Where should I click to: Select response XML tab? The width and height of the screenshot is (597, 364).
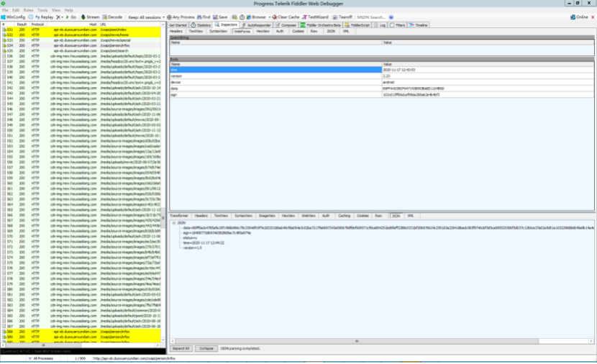click(x=411, y=216)
